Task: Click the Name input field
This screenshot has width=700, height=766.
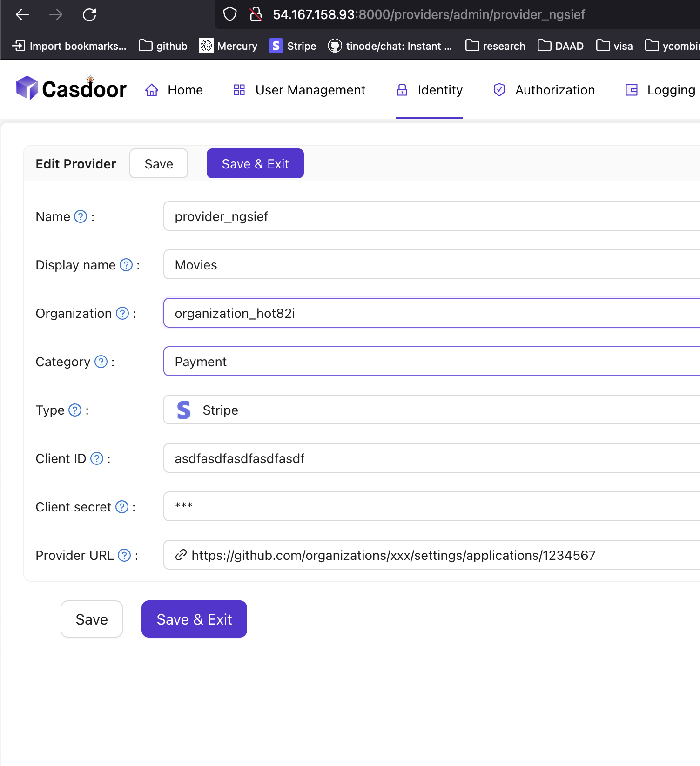Action: point(432,216)
